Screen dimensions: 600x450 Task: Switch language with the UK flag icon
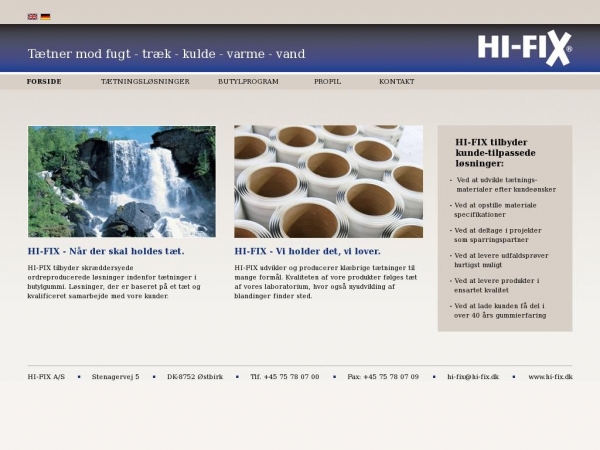coord(33,16)
